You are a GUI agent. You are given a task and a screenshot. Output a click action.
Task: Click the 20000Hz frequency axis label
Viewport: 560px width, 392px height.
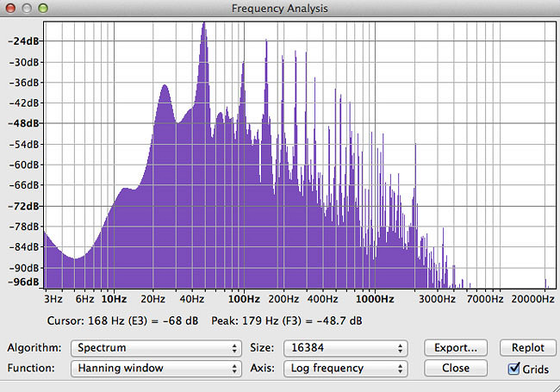click(532, 299)
